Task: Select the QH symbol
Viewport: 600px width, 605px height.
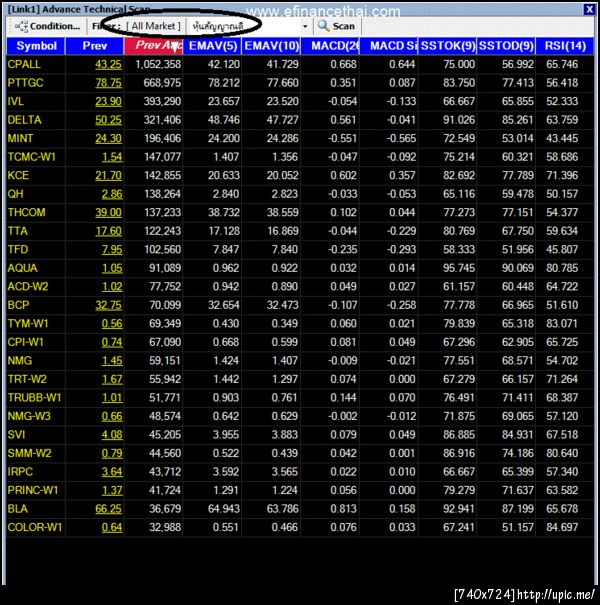Action: (15, 194)
